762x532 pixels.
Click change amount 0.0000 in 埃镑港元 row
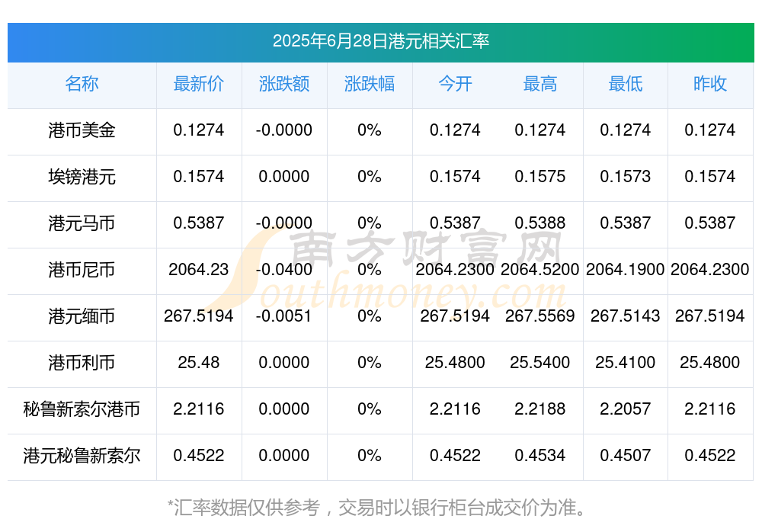pos(283,176)
